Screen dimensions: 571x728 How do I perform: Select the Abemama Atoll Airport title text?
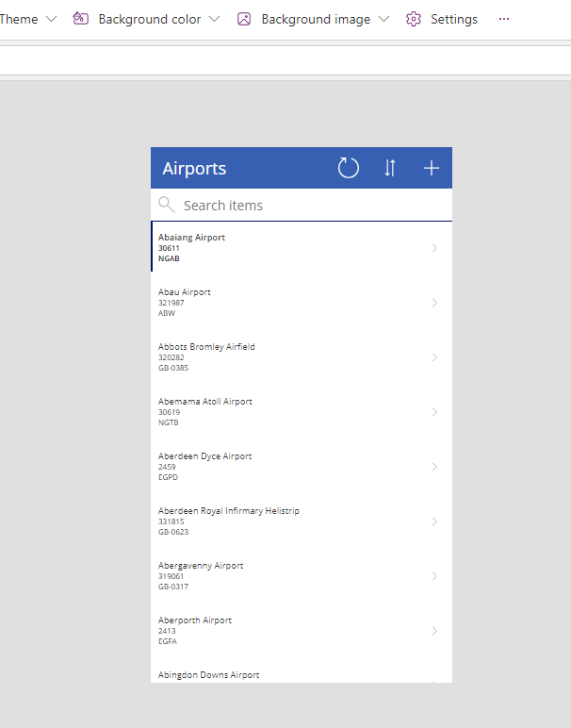coord(205,402)
